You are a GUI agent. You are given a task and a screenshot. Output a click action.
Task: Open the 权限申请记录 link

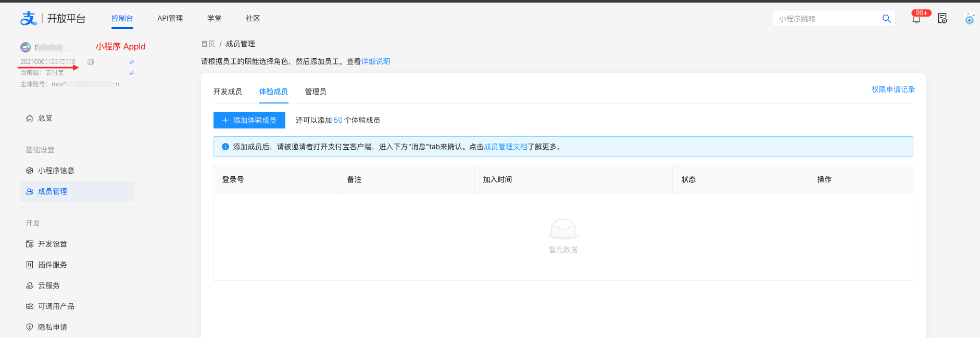893,89
